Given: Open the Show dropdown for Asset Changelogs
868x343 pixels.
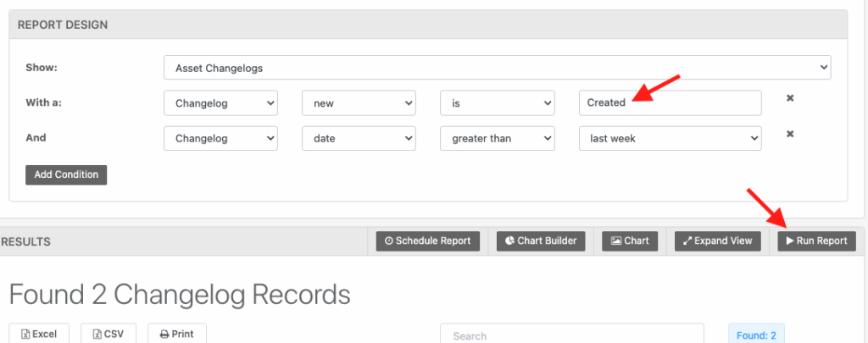Looking at the screenshot, I should (497, 68).
